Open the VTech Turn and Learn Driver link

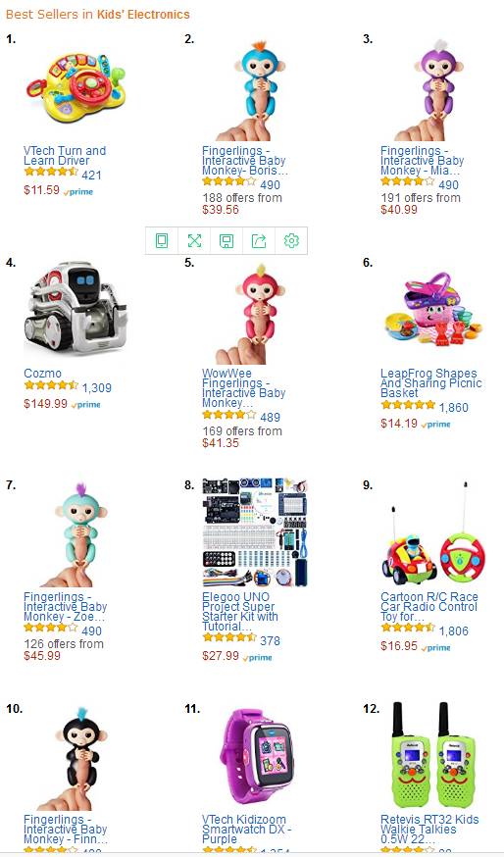(65, 155)
